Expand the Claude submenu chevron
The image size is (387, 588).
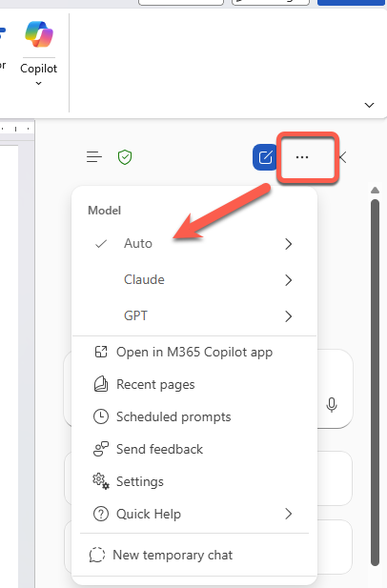point(288,280)
